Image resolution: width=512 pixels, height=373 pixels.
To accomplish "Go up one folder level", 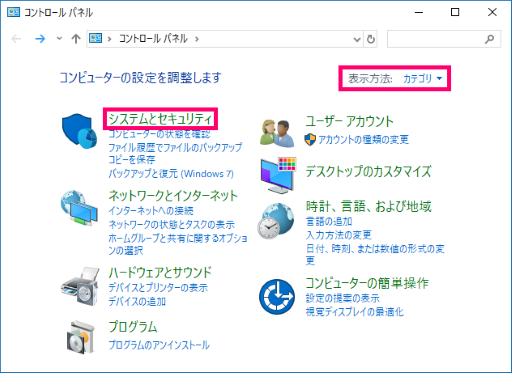I will coord(76,39).
